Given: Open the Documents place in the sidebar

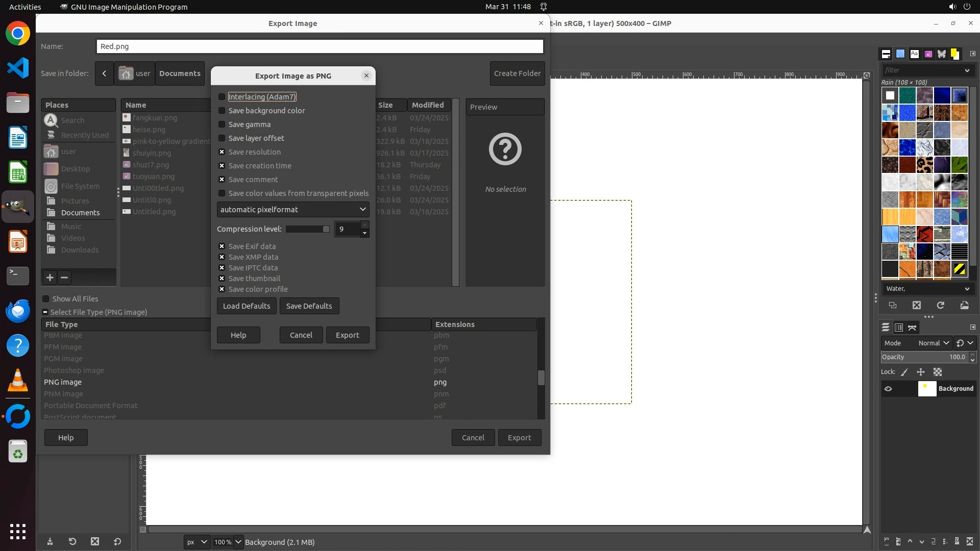Looking at the screenshot, I should [x=80, y=213].
